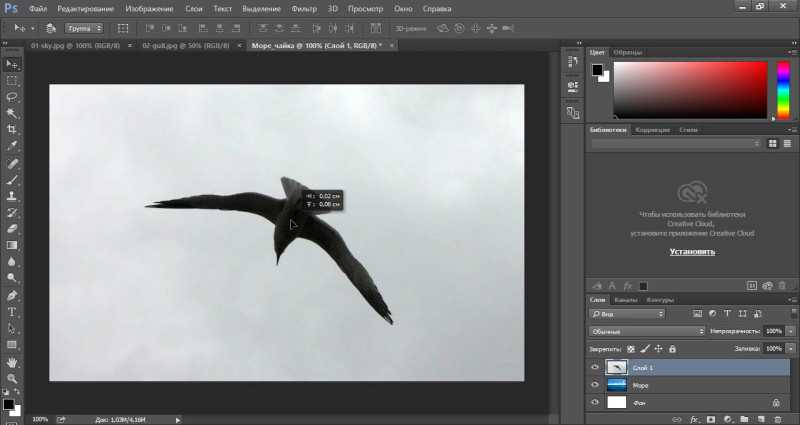Hide the Море layer
Image resolution: width=800 pixels, height=425 pixels.
[595, 385]
